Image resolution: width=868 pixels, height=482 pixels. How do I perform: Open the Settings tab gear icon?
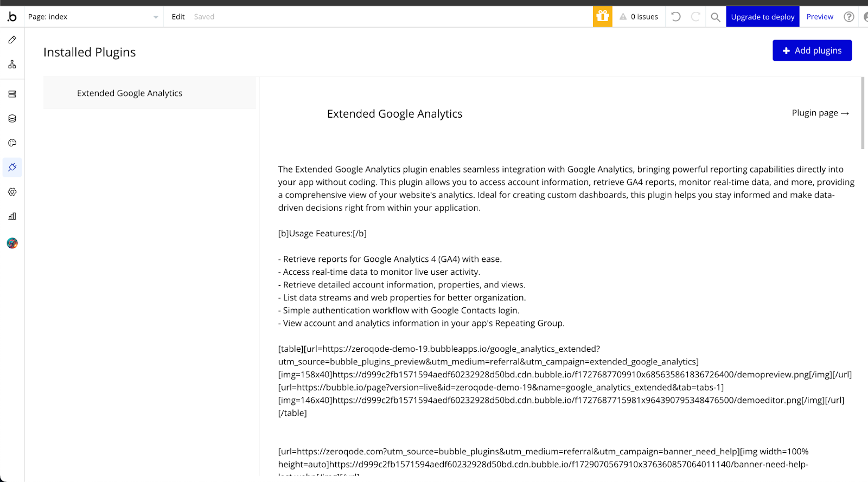pyautogui.click(x=12, y=192)
